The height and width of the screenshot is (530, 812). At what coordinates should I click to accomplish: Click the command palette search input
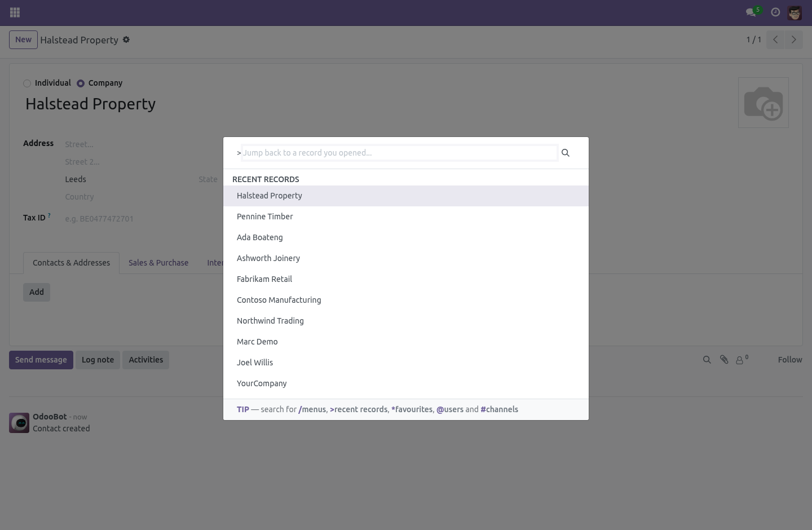pyautogui.click(x=399, y=153)
